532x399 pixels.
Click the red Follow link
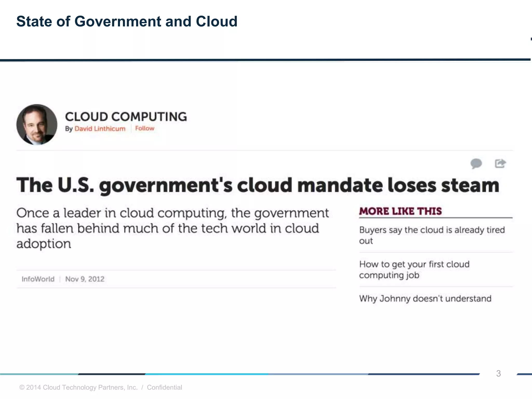coord(145,128)
